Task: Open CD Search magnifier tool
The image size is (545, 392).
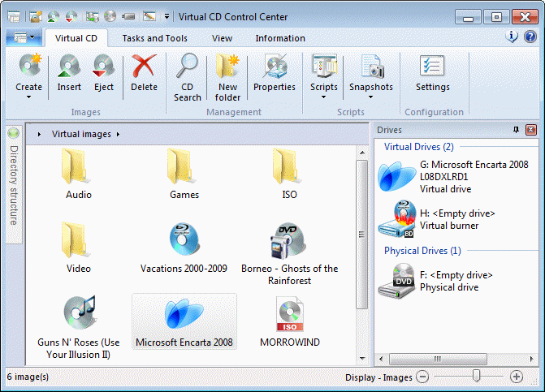Action: (x=187, y=65)
